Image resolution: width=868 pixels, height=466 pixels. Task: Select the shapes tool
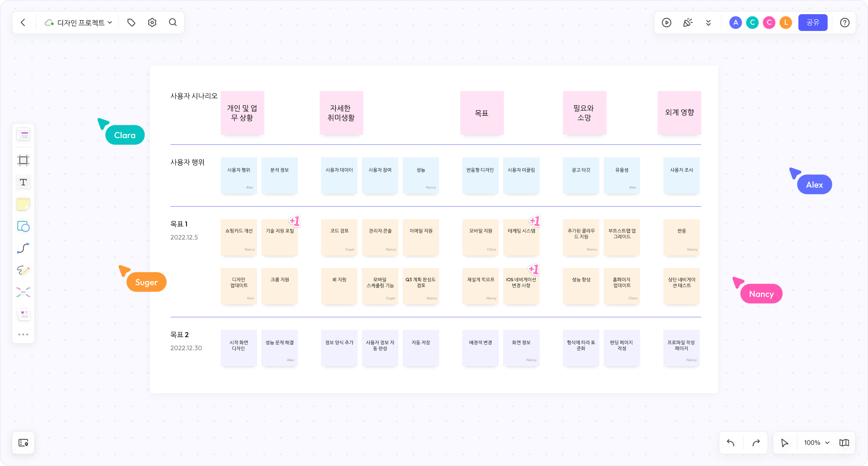(x=23, y=226)
